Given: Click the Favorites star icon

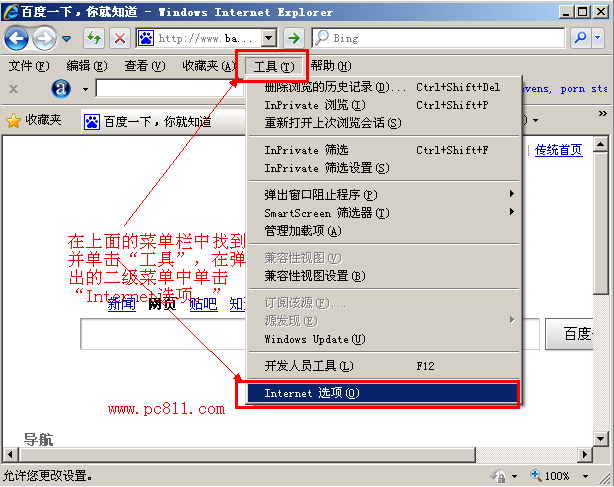Looking at the screenshot, I should pos(13,121).
